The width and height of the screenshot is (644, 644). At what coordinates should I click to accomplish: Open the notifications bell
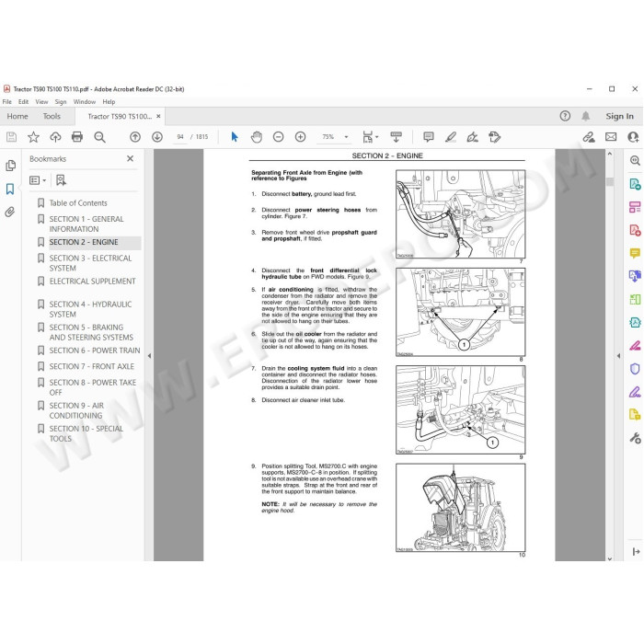click(586, 116)
